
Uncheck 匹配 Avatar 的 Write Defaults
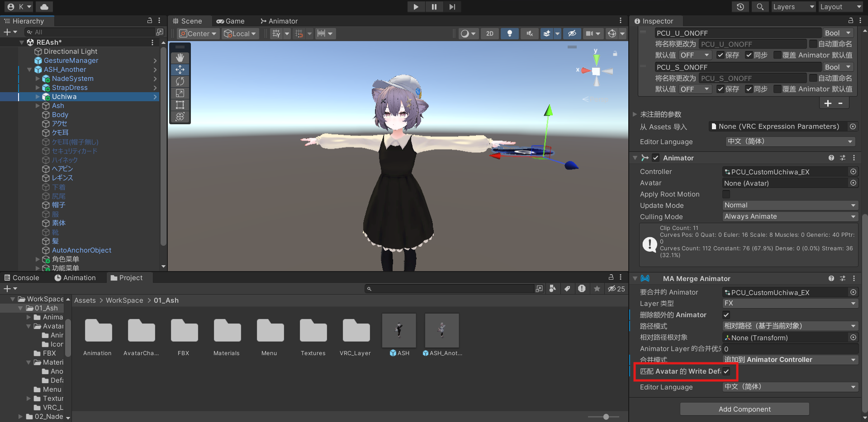726,371
